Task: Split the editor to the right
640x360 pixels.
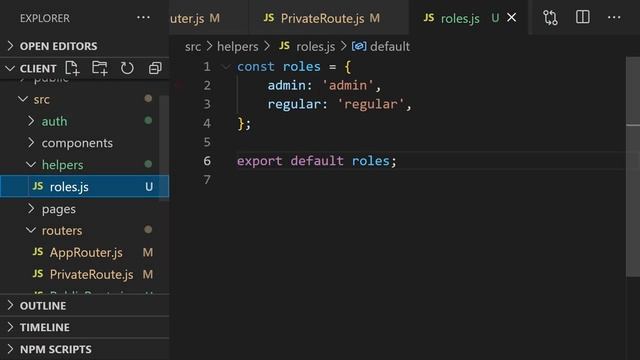Action: click(582, 17)
